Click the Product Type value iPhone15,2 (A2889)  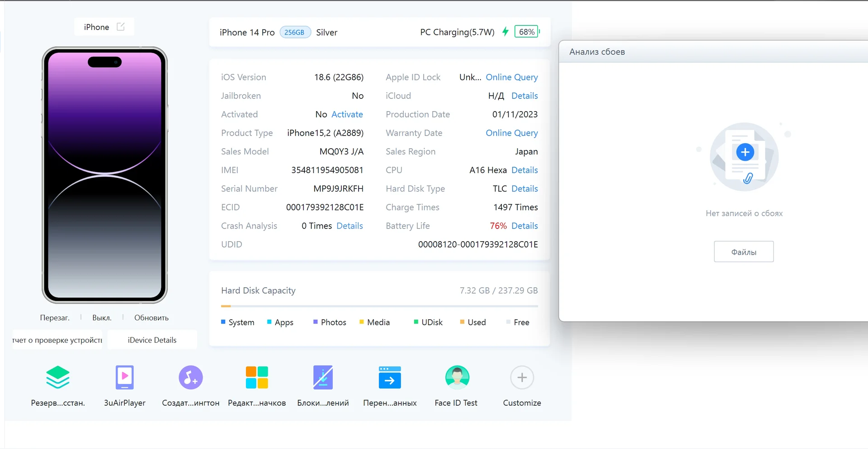[x=325, y=133]
